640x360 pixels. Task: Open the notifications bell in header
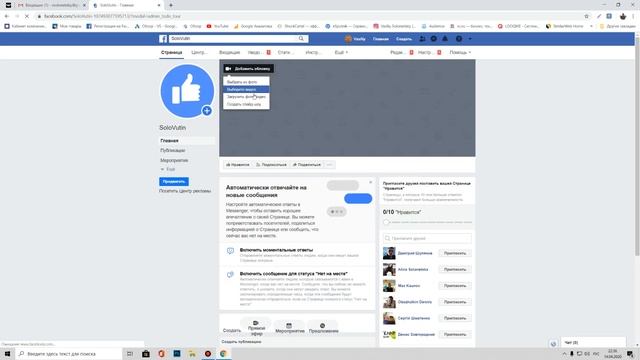coord(445,39)
